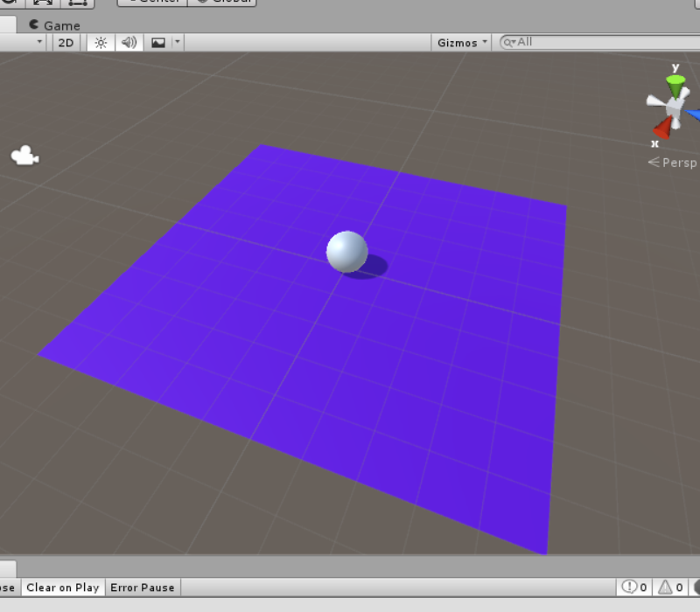Click the orientation gizmo center cube
Screen dimensions: 700x612
point(673,108)
